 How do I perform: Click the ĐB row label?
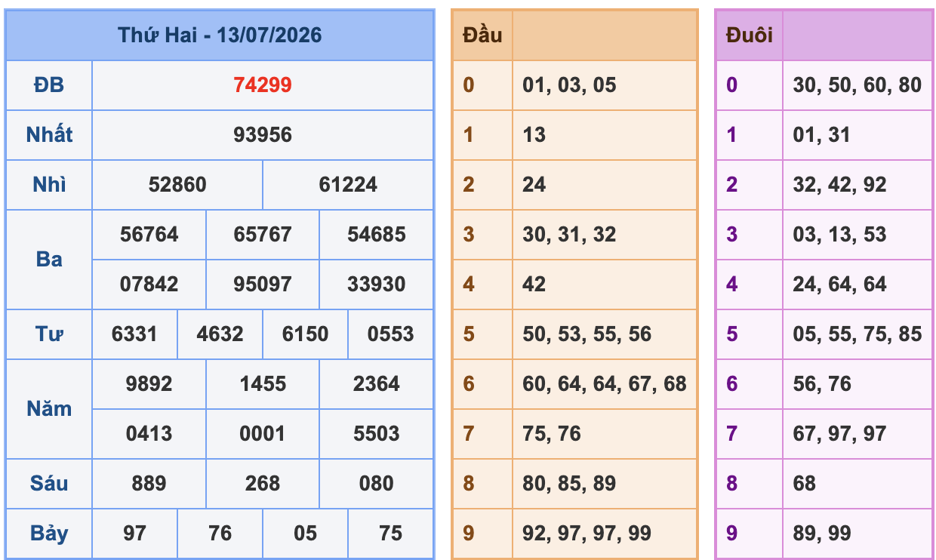pyautogui.click(x=49, y=85)
